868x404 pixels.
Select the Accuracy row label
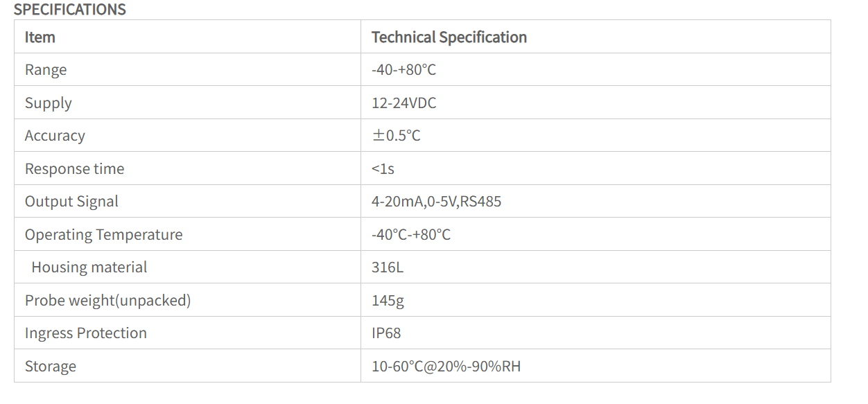click(x=55, y=136)
